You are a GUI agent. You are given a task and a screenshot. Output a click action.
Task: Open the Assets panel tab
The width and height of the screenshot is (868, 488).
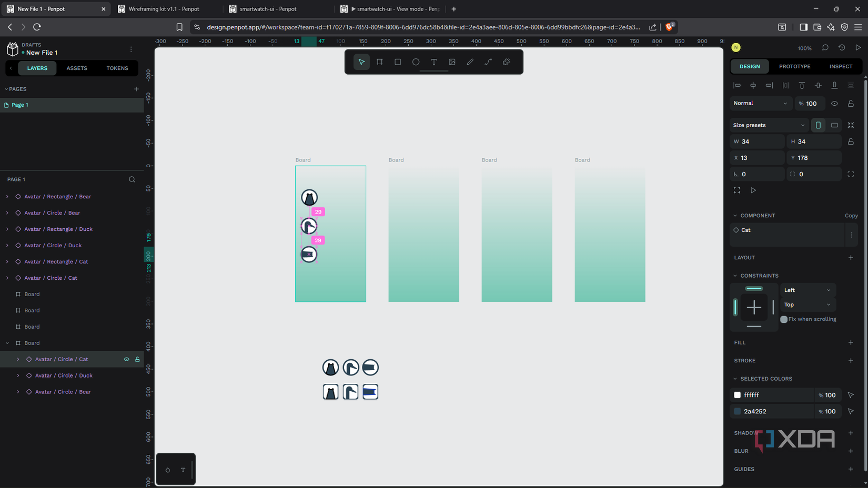[77, 68]
